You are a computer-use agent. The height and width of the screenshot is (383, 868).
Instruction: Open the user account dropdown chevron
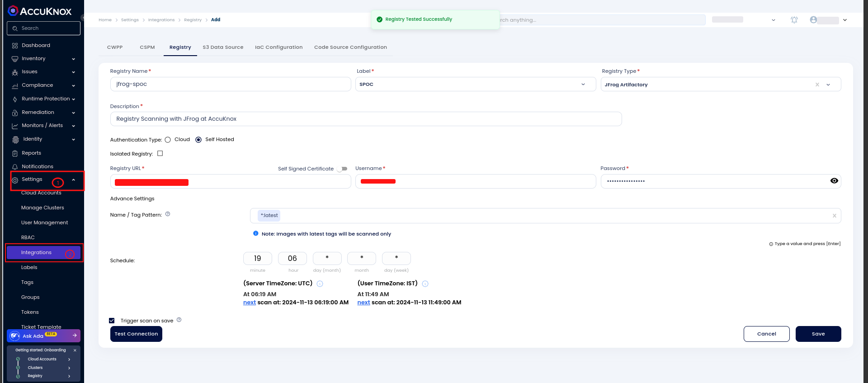click(x=845, y=20)
